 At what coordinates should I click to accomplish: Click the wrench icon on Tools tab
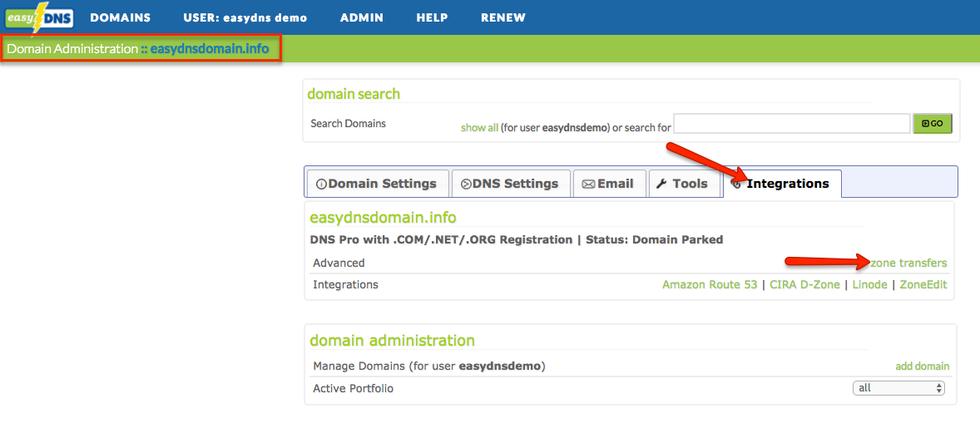pos(662,184)
